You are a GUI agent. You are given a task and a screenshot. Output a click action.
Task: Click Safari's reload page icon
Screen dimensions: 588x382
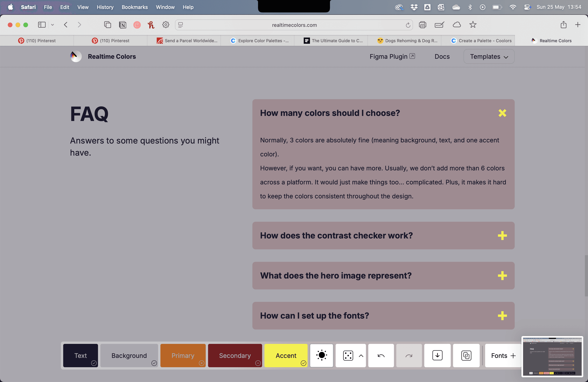pyautogui.click(x=408, y=25)
